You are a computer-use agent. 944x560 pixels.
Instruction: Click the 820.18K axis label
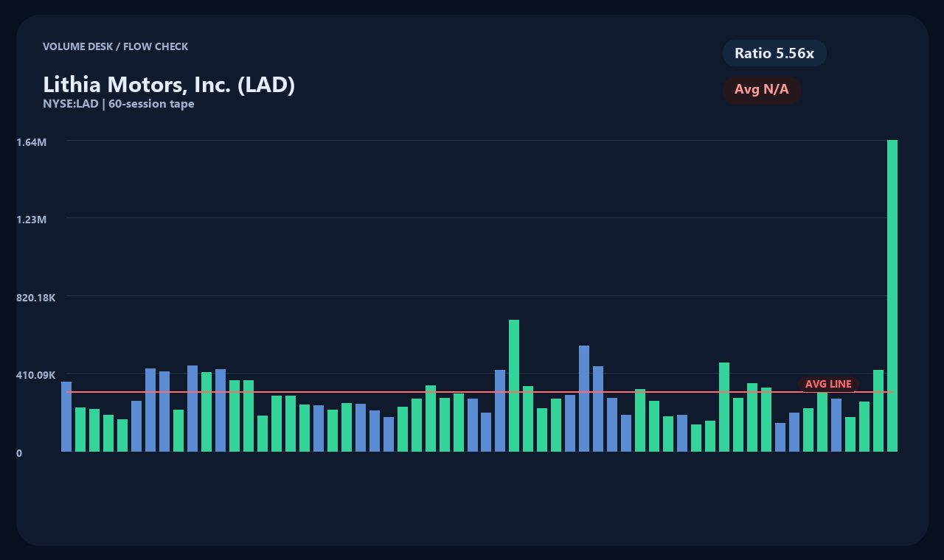click(x=36, y=298)
